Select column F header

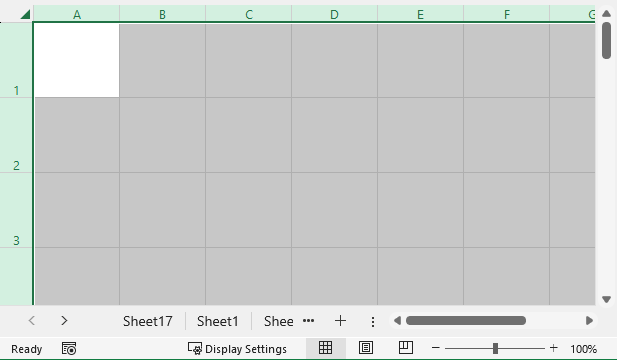[506, 15]
